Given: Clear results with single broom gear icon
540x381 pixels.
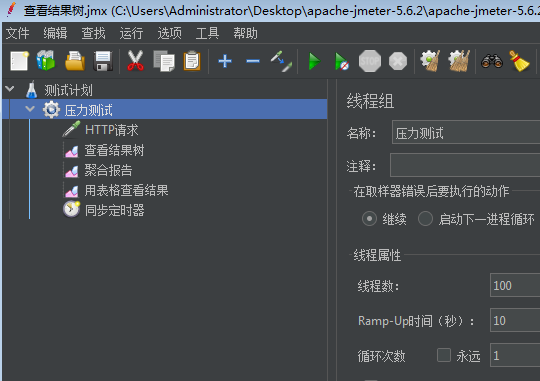Looking at the screenshot, I should [x=430, y=61].
